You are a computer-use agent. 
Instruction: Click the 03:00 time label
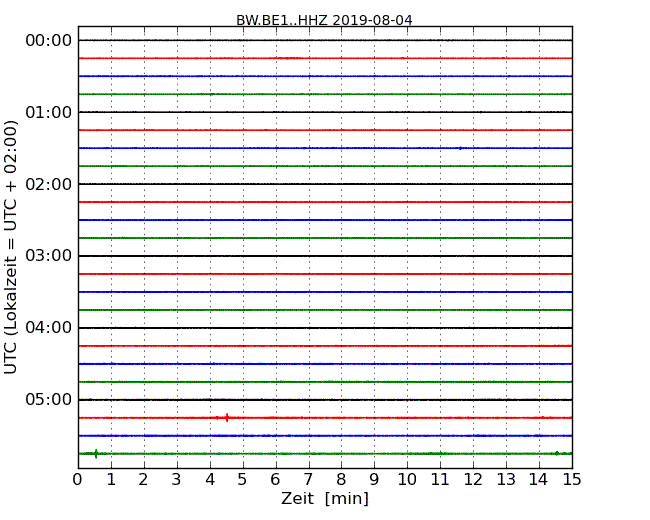pos(49,256)
